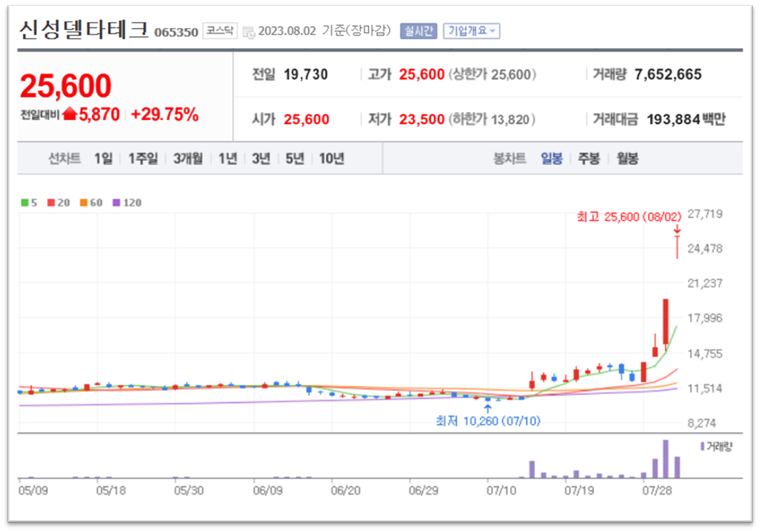
Task: Open the 기업개요 dropdown
Action: click(471, 31)
